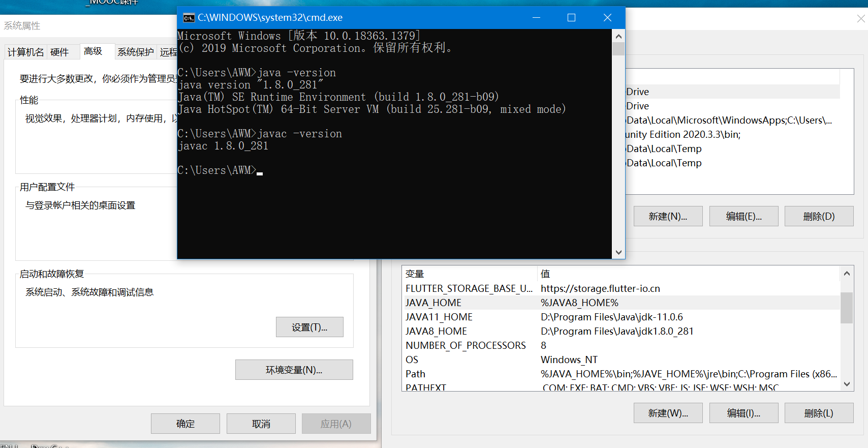
Task: Select the JAVA11_HOME variable row
Action: tap(621, 317)
